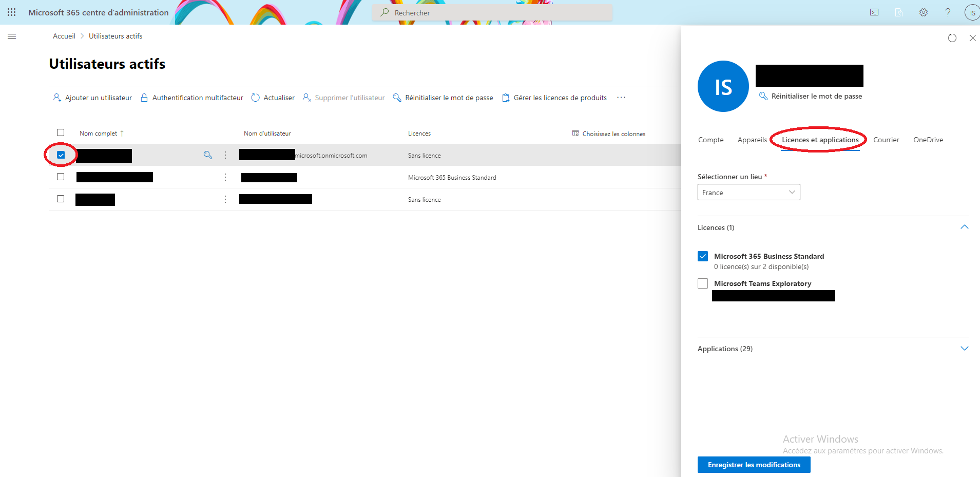This screenshot has height=477, width=980.
Task: Click the refresh icon in user panel
Action: coord(952,38)
